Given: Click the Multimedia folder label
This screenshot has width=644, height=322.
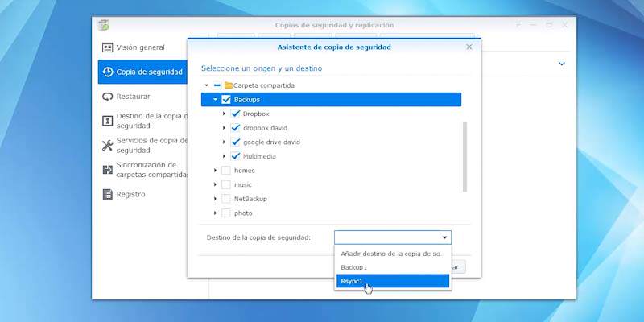Looking at the screenshot, I should [x=259, y=156].
